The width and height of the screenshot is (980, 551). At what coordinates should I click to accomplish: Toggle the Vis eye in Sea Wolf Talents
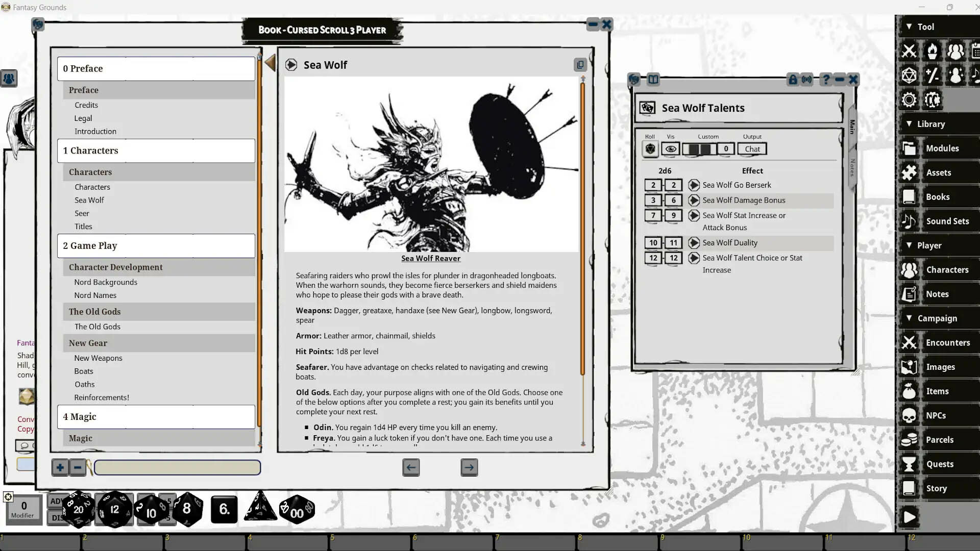[x=670, y=148]
